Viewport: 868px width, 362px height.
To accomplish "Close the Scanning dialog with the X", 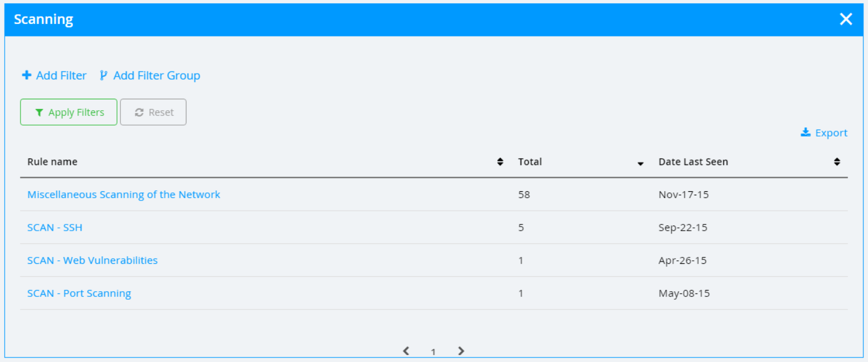I will 846,19.
